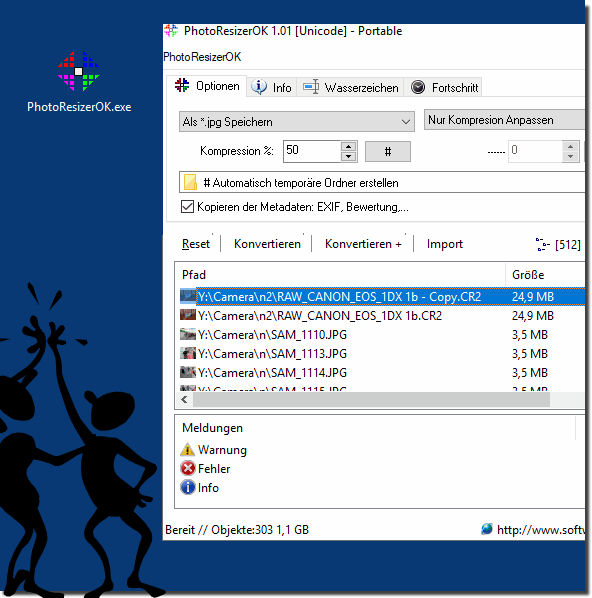
Task: Click down arrow of the 0 value spinner
Action: coord(571,157)
